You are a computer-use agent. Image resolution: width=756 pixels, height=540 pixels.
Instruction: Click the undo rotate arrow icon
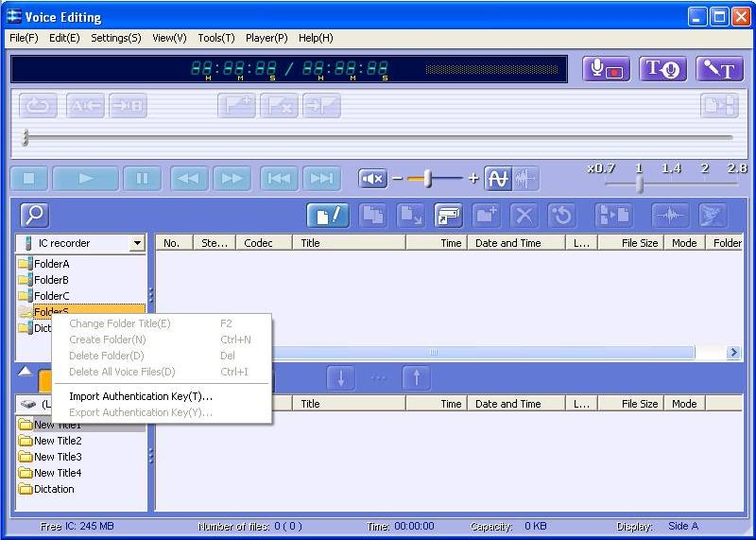561,216
